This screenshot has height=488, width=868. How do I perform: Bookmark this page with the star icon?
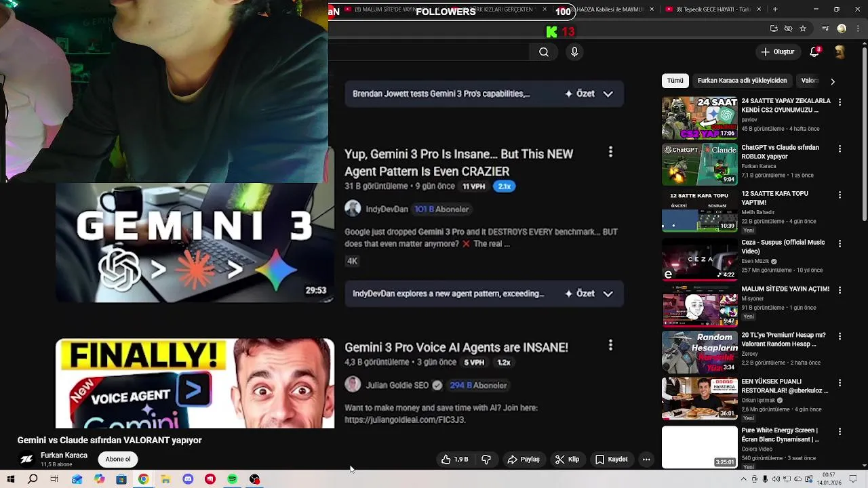pyautogui.click(x=803, y=28)
